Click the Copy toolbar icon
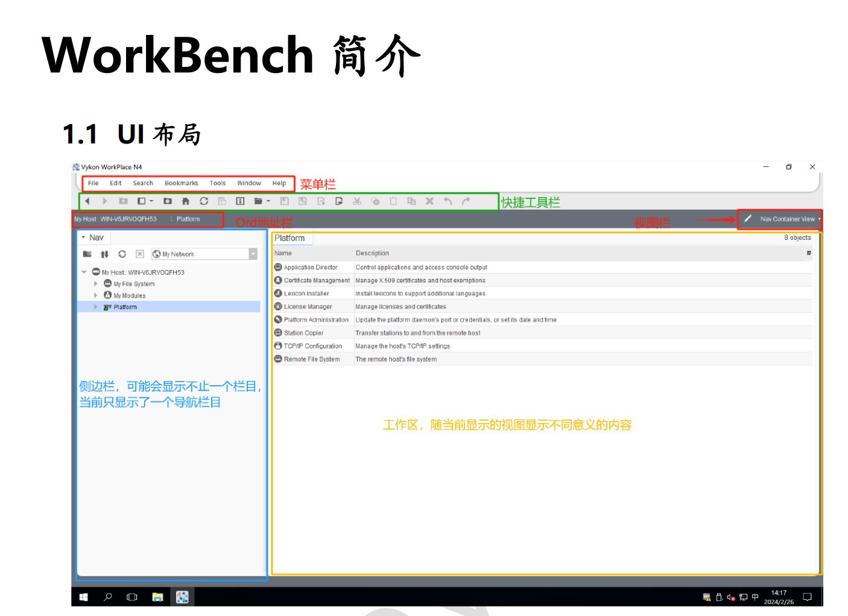 pyautogui.click(x=375, y=201)
